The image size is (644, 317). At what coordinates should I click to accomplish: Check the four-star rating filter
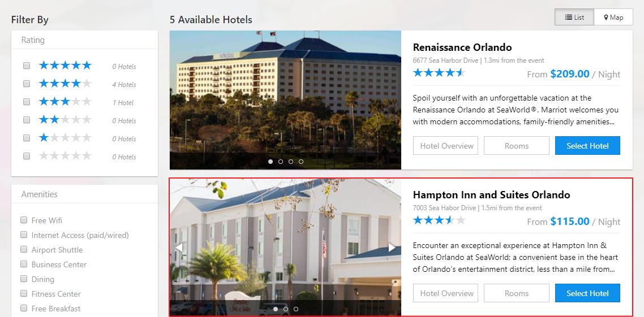click(x=27, y=84)
